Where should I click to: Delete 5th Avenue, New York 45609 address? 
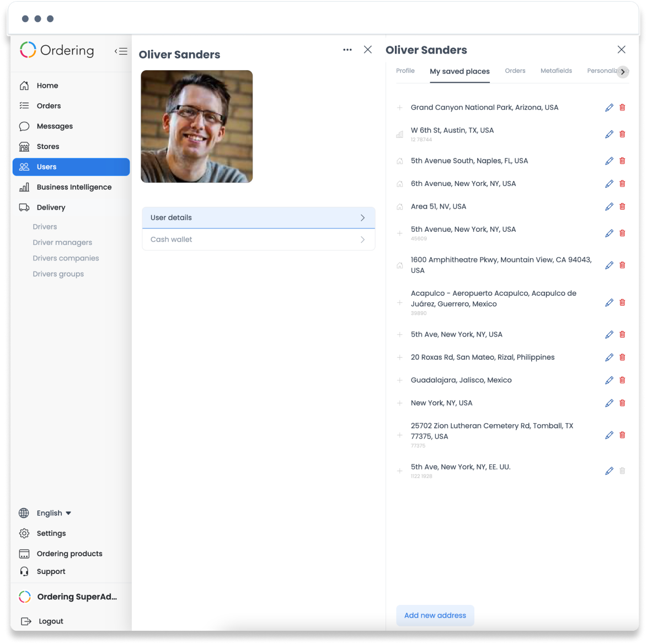click(x=622, y=233)
